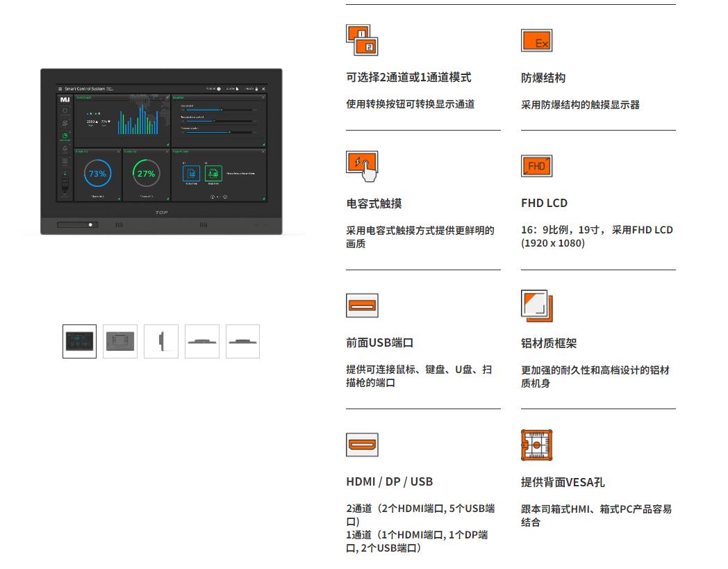Screen dimensions: 728x569
Task: Click the HDMI port icon
Action: tap(362, 445)
